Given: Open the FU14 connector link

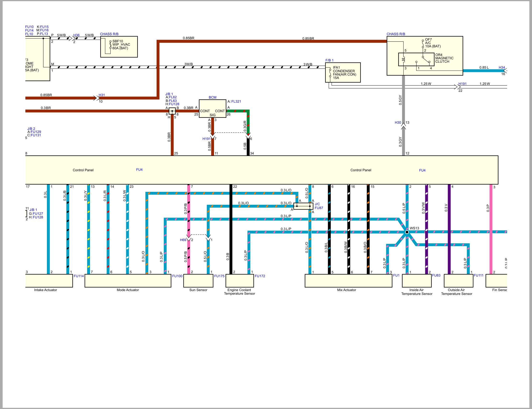Looking at the screenshot, I should click(x=29, y=30).
